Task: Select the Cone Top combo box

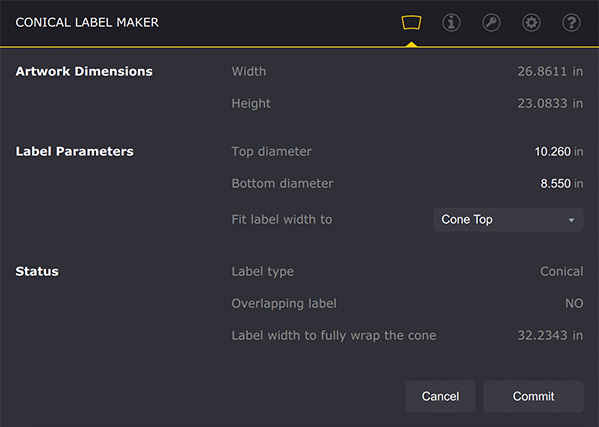Action: coord(508,220)
